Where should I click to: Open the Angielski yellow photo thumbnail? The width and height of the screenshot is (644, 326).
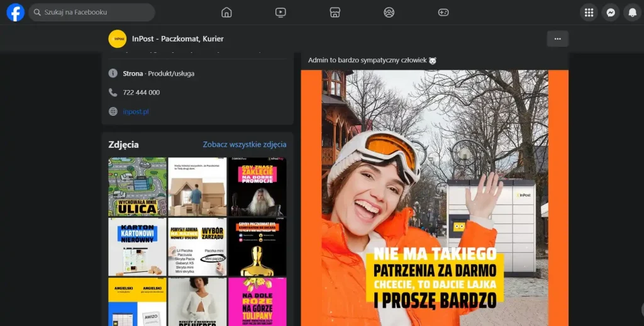coord(138,301)
